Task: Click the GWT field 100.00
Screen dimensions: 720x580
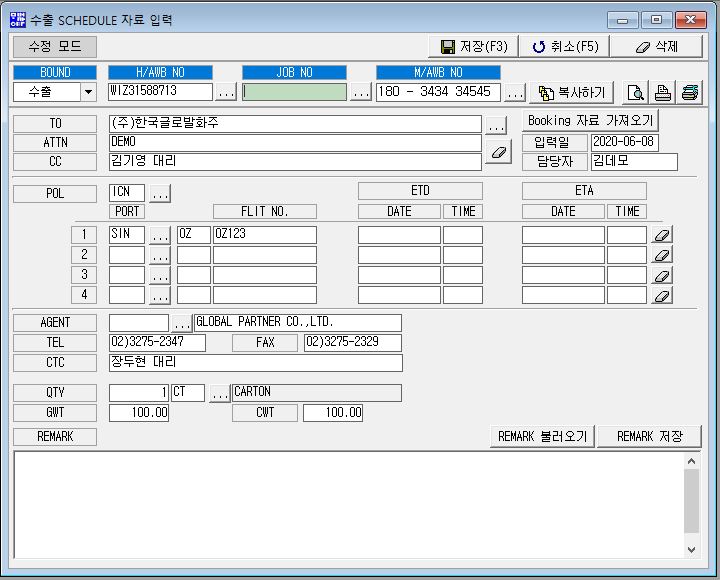Action: 139,413
